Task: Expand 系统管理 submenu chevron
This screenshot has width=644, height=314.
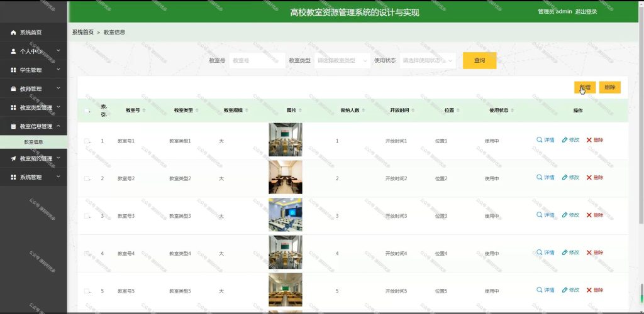Action: (x=58, y=177)
